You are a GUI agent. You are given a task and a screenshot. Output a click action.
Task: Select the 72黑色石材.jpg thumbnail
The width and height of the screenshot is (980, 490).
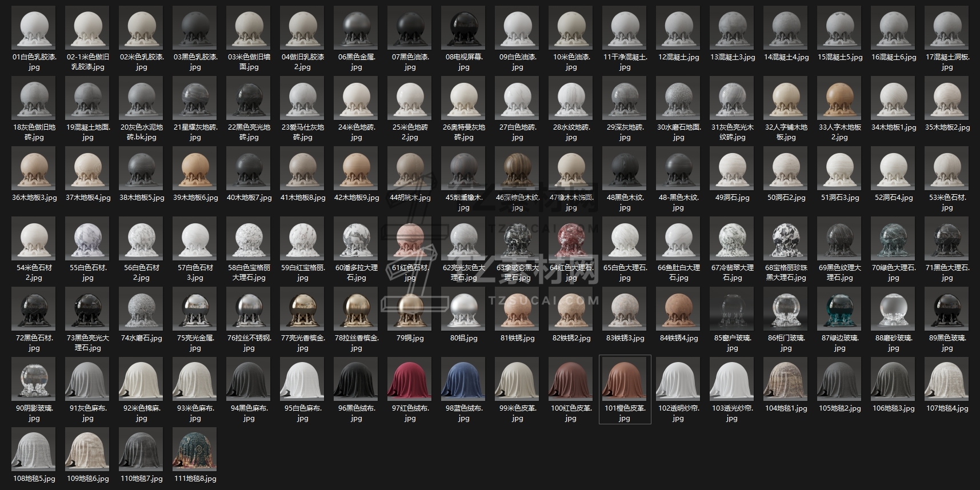34,309
